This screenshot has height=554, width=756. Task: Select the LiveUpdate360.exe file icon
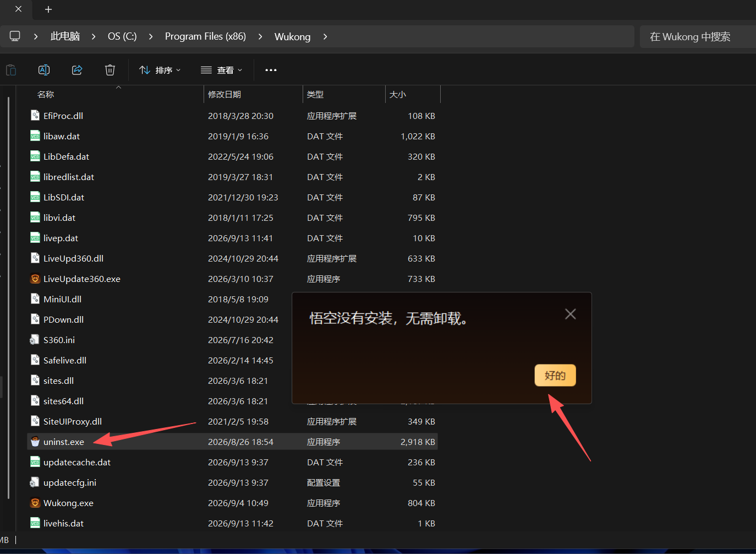(x=35, y=279)
